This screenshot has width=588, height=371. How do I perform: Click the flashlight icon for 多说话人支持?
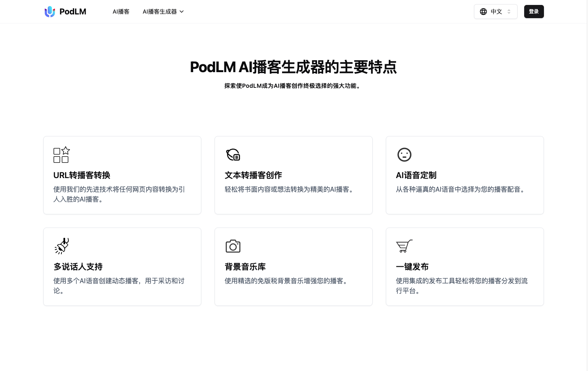[x=62, y=246]
